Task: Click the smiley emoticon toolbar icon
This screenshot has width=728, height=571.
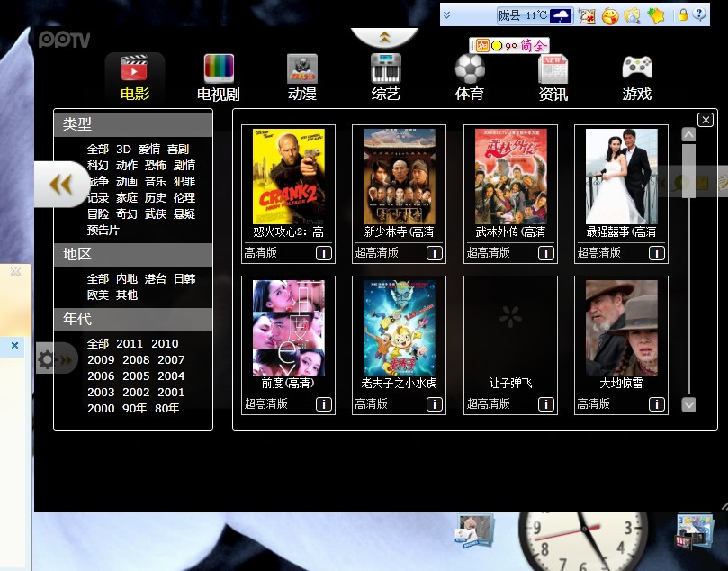Action: 609,16
